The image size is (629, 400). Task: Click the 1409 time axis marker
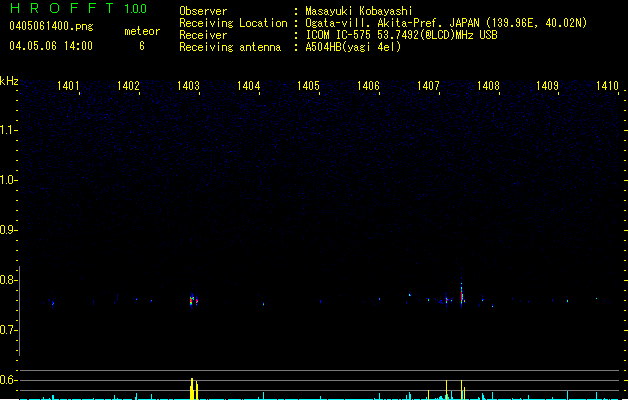(x=548, y=86)
